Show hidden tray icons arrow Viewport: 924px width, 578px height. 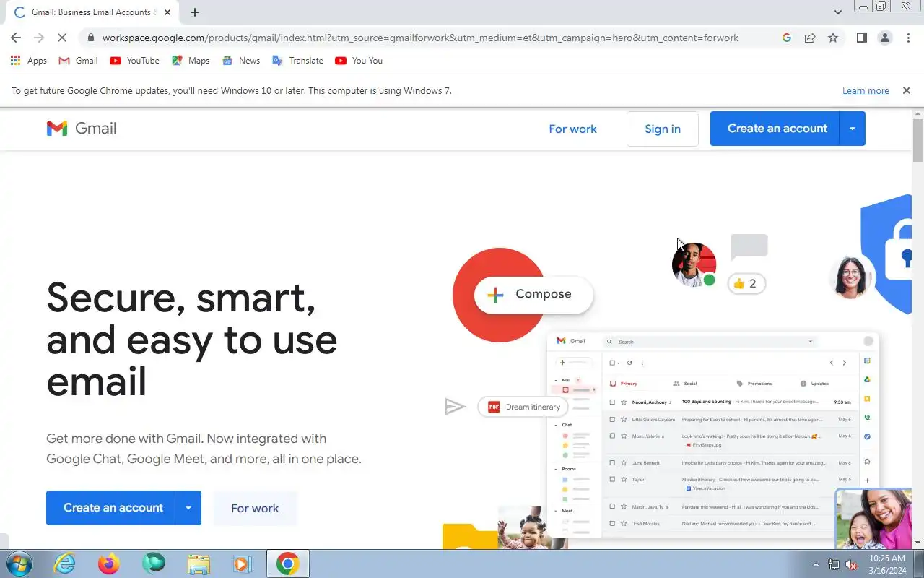pos(816,564)
